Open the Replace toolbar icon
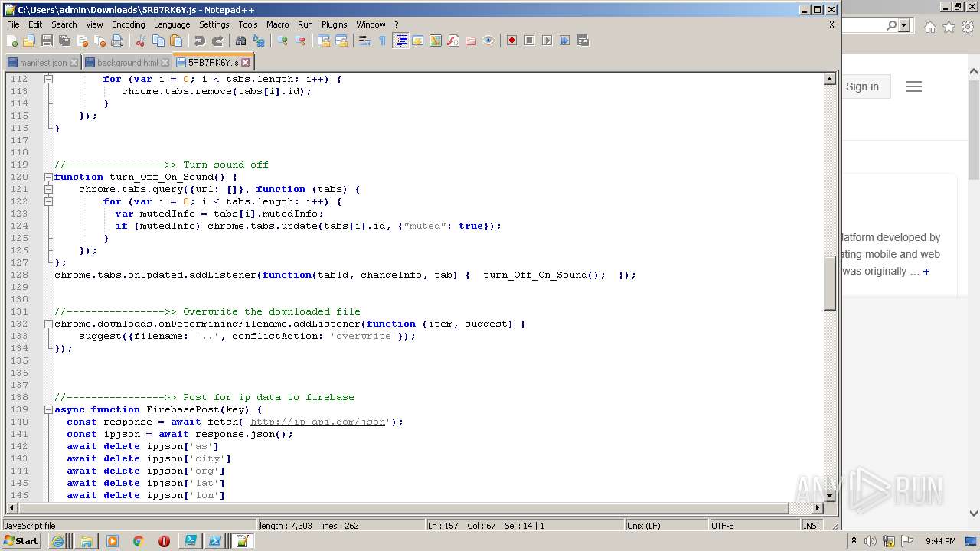The image size is (980, 551). [x=259, y=41]
